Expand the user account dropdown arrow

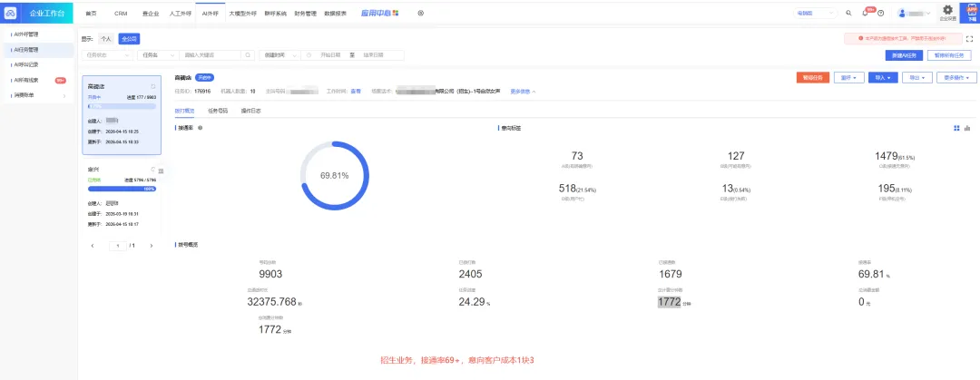[927, 13]
